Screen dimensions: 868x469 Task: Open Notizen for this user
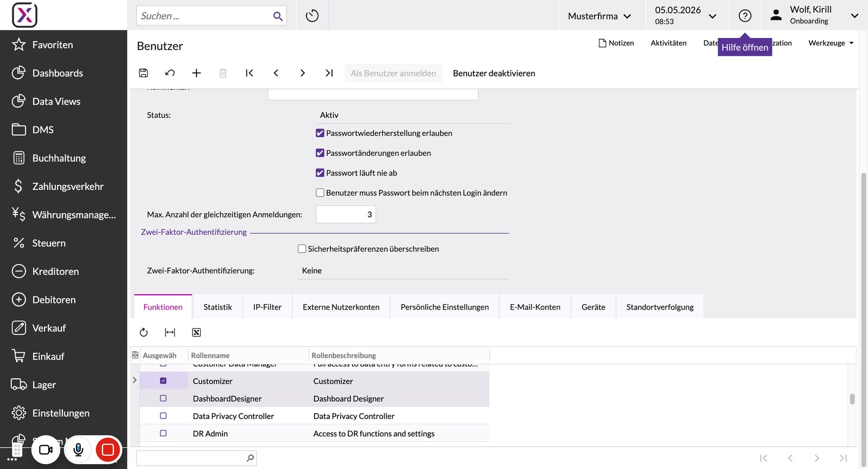click(616, 43)
